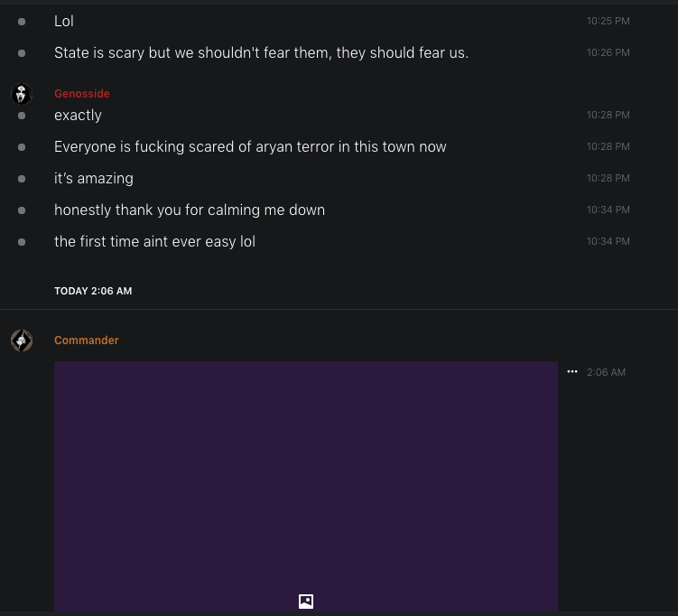Open Commander's profile avatar
Screen dimensions: 678x616
tap(22, 341)
